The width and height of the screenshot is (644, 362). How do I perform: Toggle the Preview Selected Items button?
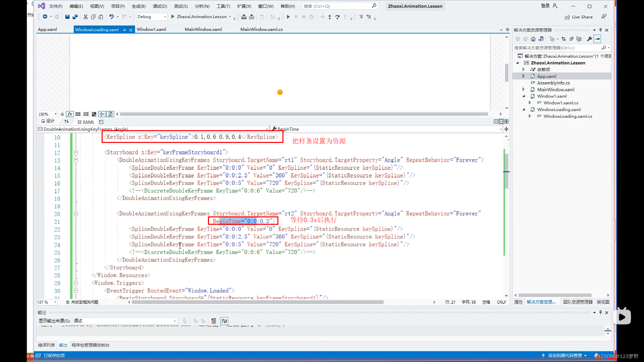click(597, 39)
